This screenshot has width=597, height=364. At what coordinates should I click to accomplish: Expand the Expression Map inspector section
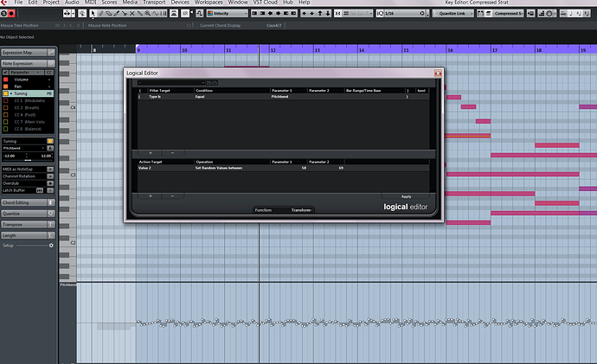29,53
